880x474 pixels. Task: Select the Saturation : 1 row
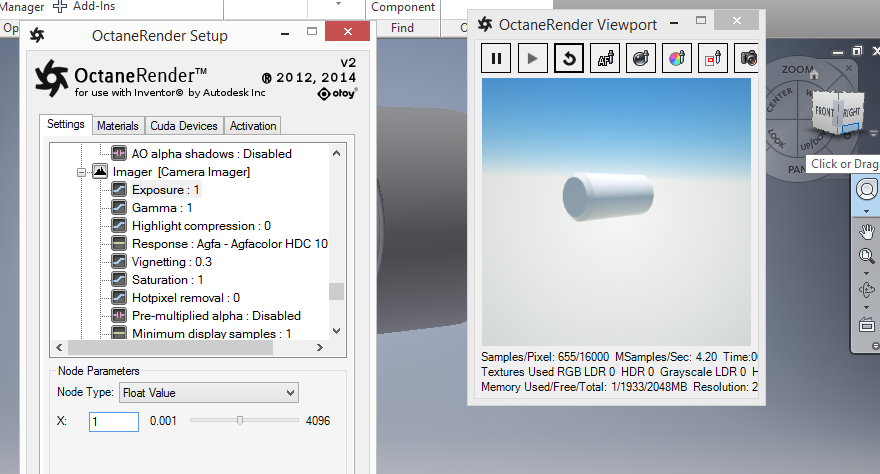167,279
